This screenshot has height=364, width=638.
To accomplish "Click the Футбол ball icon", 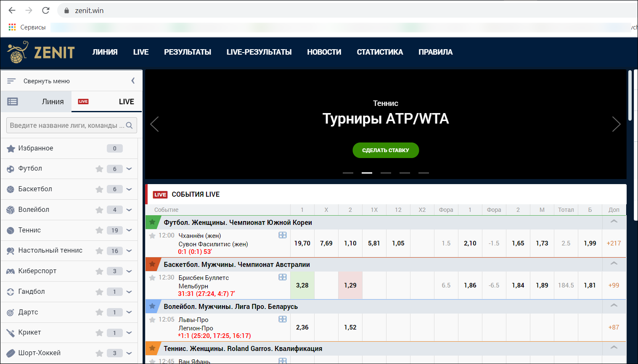I will [11, 169].
